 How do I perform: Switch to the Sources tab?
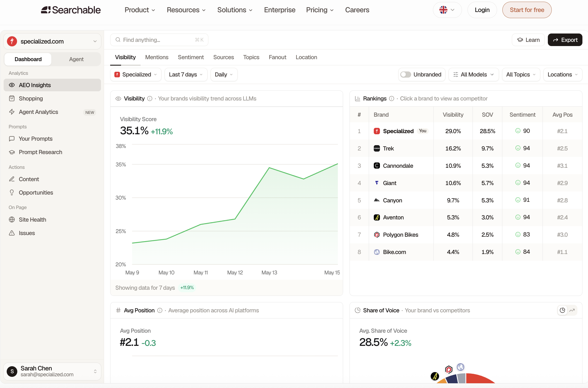point(223,57)
